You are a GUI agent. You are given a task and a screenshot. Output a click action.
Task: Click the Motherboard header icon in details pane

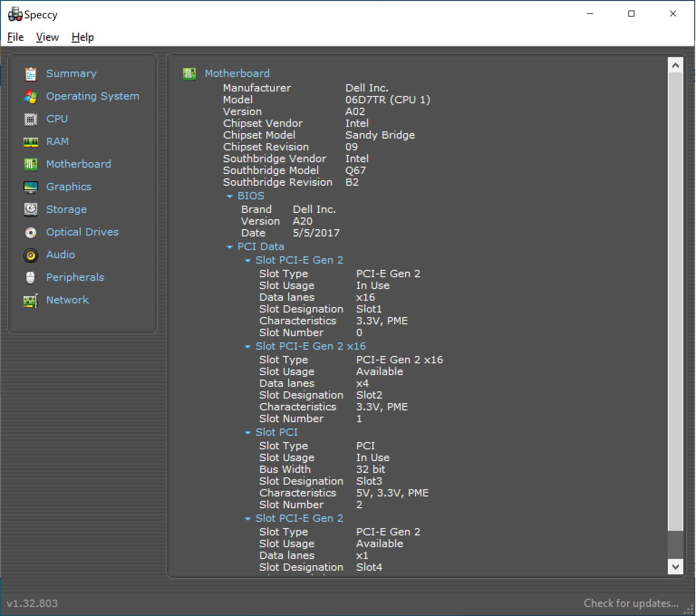point(189,74)
